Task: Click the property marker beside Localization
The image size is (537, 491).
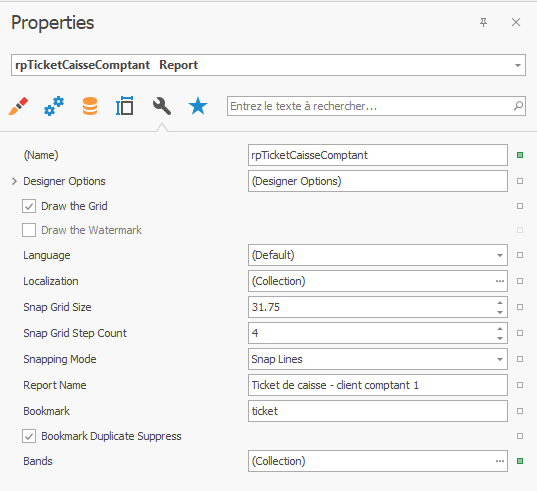Action: (x=520, y=281)
